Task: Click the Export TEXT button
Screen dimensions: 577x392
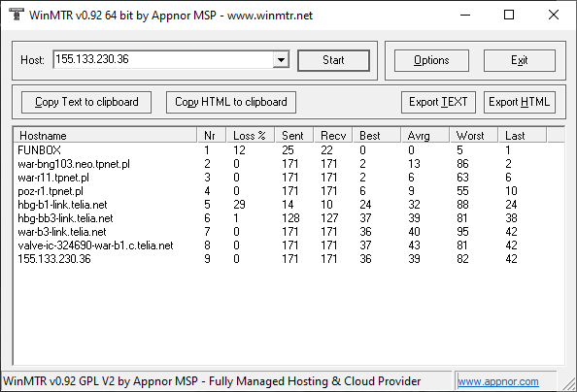Action: click(x=438, y=102)
